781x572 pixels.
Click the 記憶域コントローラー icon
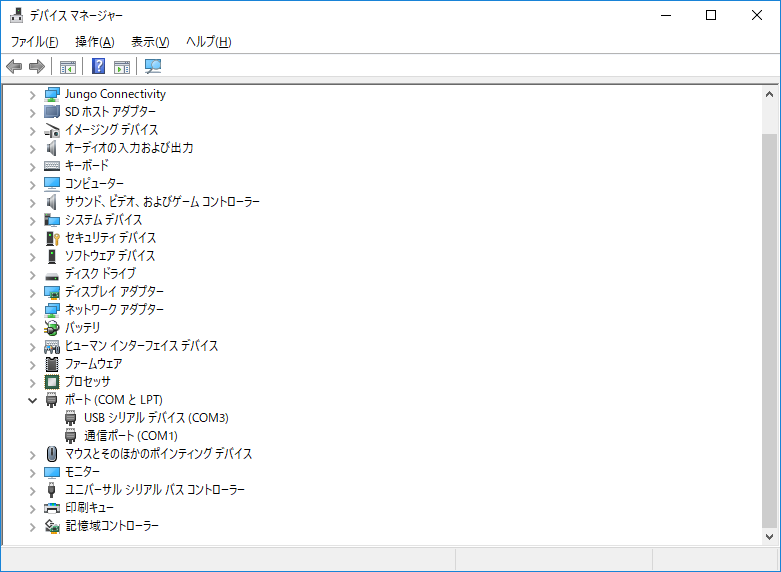[52, 526]
